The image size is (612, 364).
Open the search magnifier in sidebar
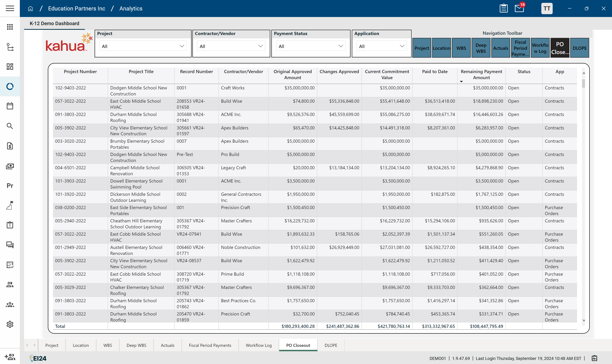point(10,126)
